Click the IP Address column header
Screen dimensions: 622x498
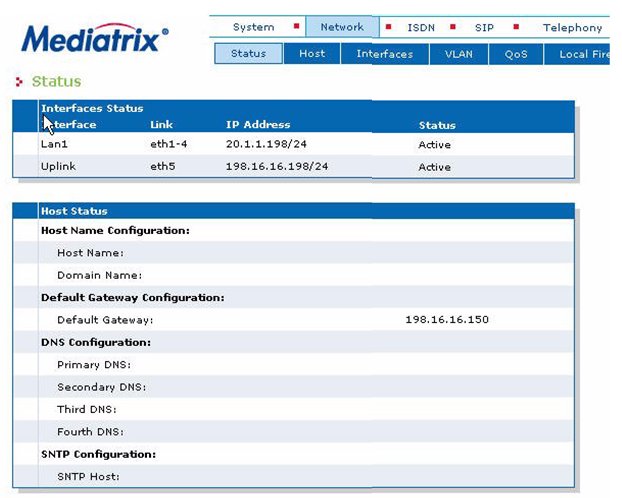[258, 125]
